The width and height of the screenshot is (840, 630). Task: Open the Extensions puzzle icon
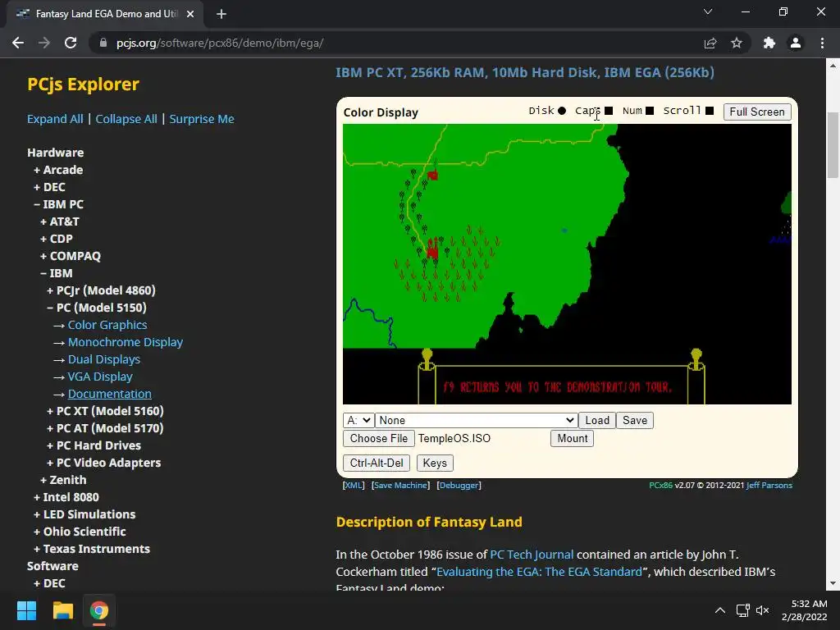click(x=769, y=43)
